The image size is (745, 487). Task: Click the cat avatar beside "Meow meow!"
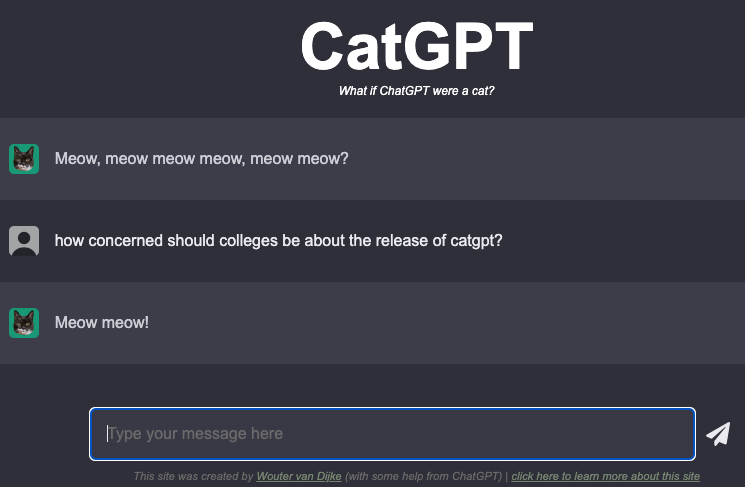(24, 323)
